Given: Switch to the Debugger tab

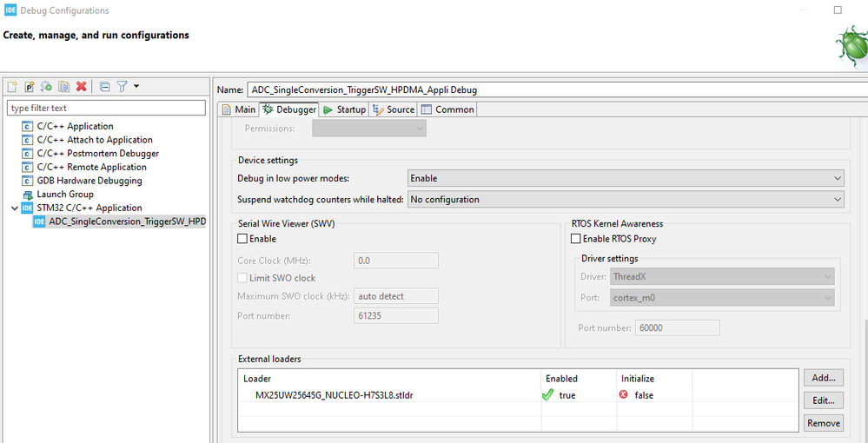Looking at the screenshot, I should coord(289,109).
